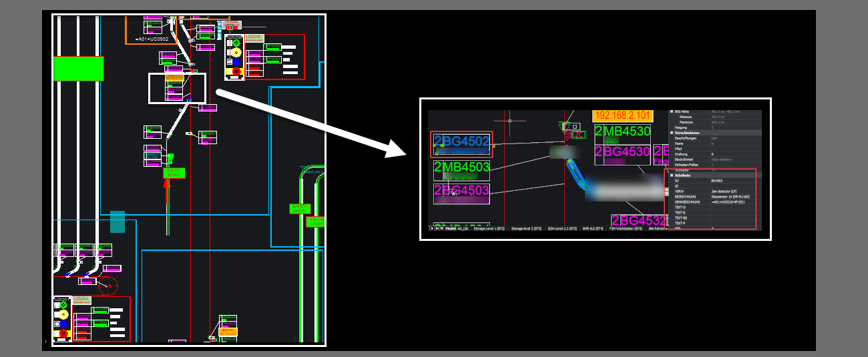The height and width of the screenshot is (357, 868).
Task: Select the 2BG4502 sensor block
Action: point(462,141)
